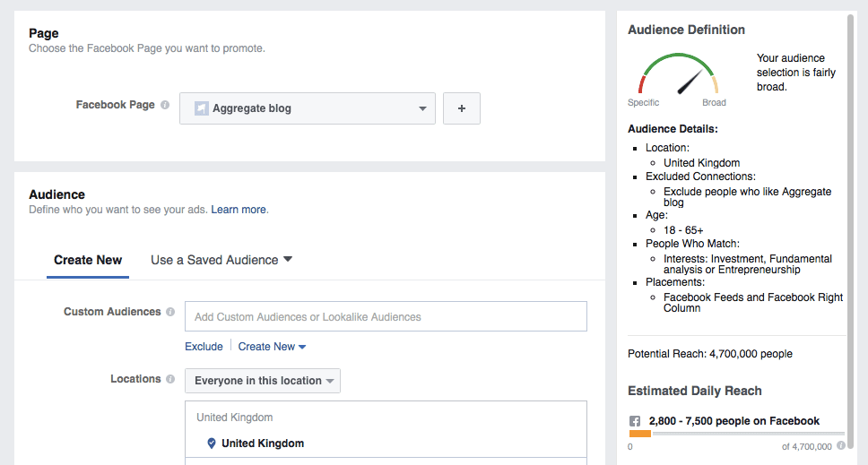
Task: Click the audience size gauge meter
Action: (x=678, y=74)
